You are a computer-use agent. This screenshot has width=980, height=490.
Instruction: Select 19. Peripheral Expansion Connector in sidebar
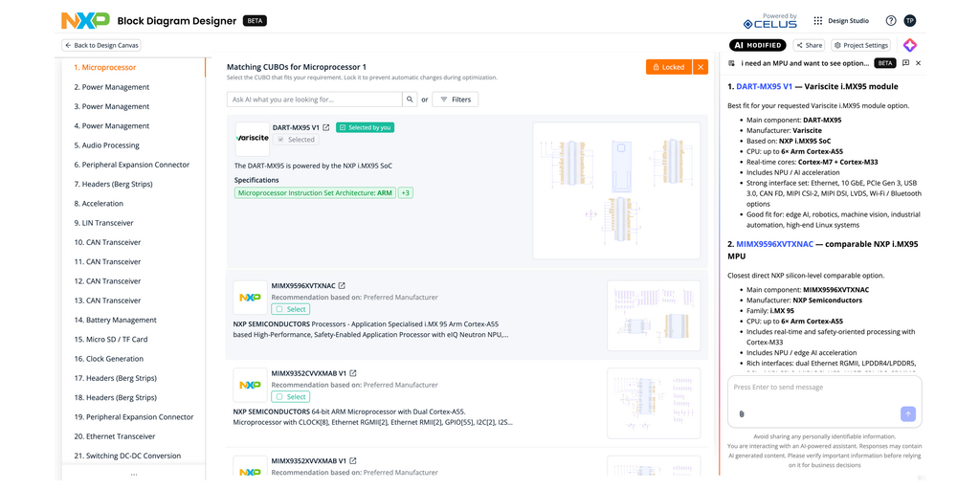134,416
